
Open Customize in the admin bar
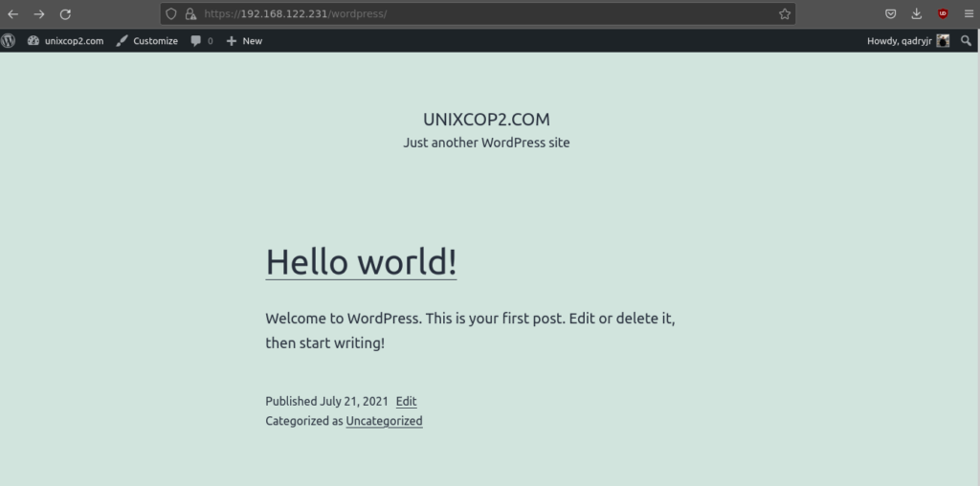[147, 40]
